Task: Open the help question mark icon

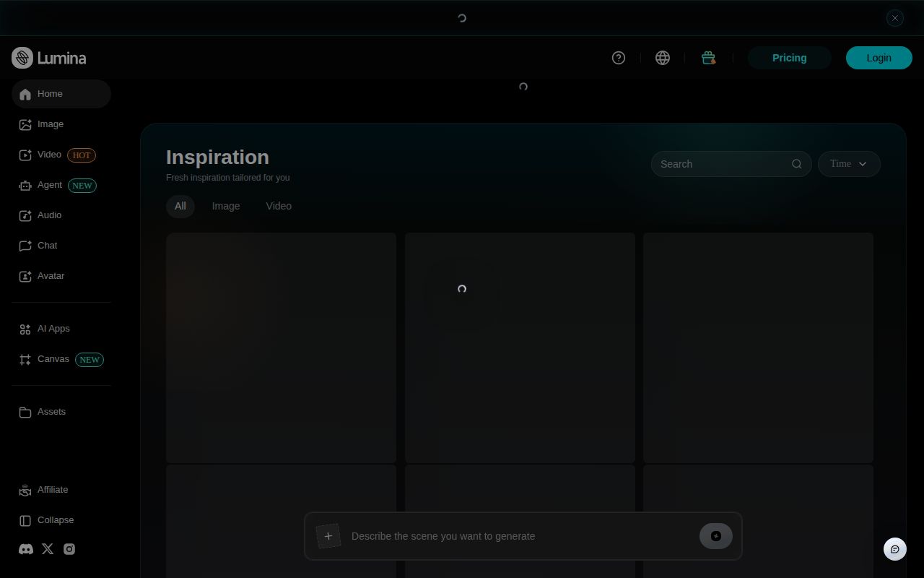Action: point(619,58)
